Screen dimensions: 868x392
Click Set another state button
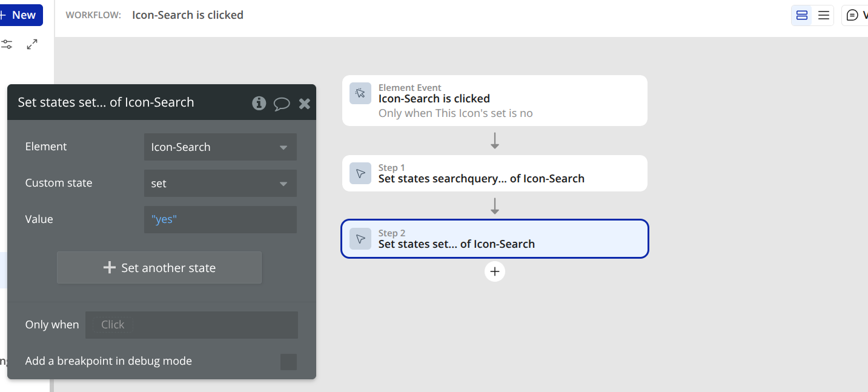tap(159, 268)
